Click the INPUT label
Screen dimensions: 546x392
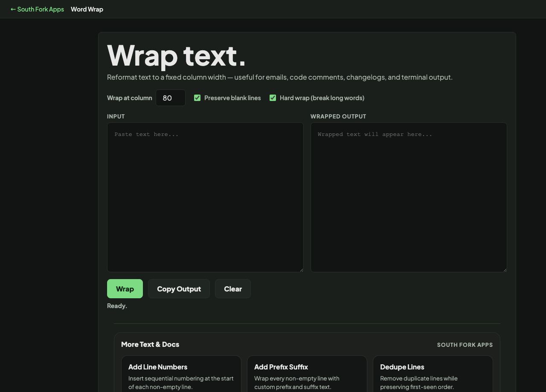pos(116,116)
